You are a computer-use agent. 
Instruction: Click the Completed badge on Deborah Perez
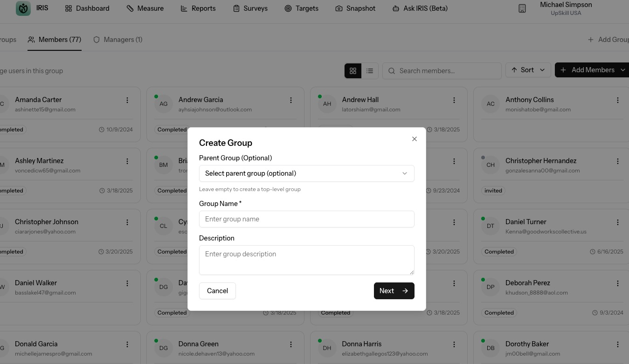point(499,313)
